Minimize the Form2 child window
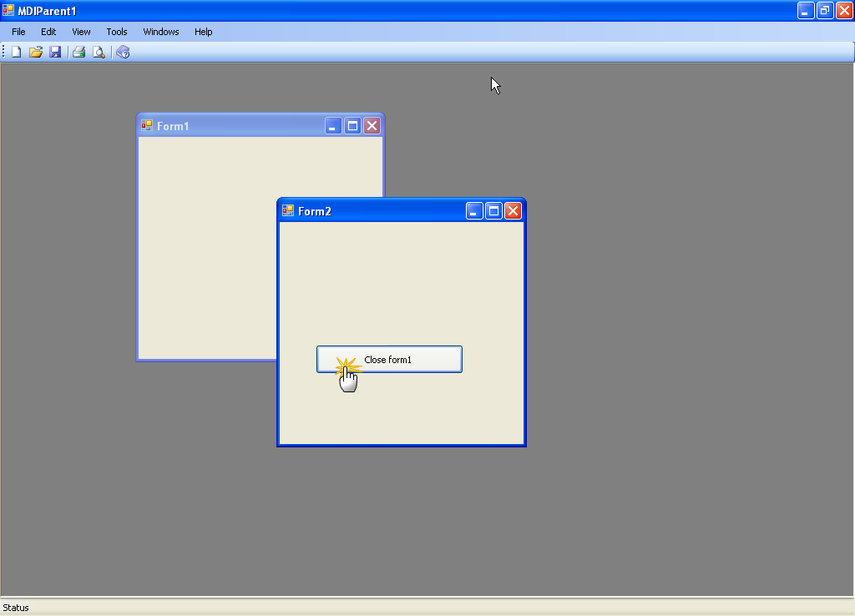The width and height of the screenshot is (855, 616). [474, 211]
